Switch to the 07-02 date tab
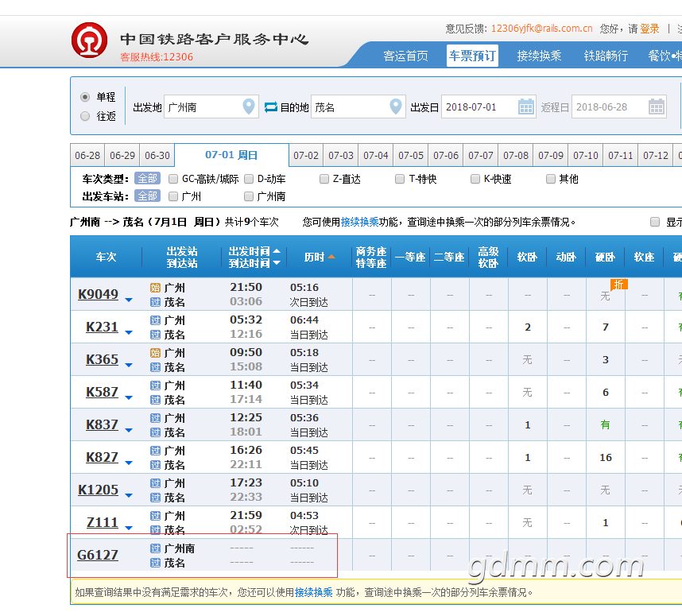The width and height of the screenshot is (682, 616). point(306,155)
